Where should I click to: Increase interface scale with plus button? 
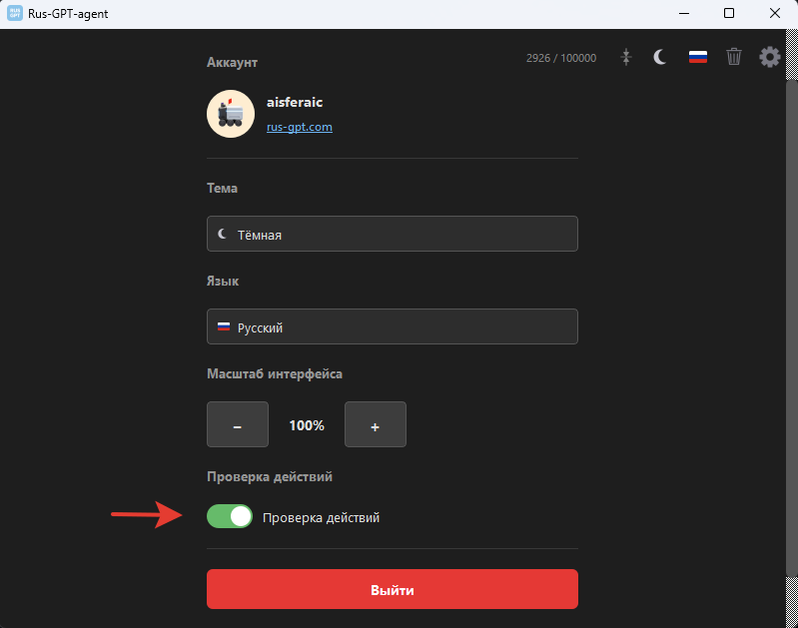(375, 425)
